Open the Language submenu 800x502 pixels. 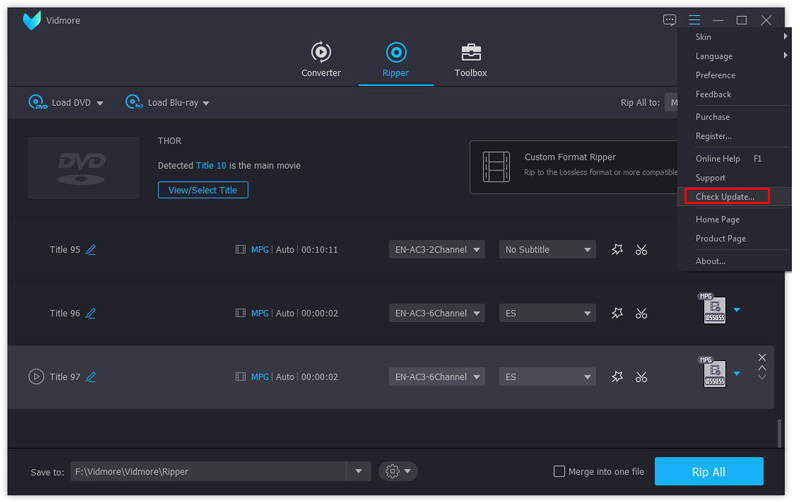pos(714,56)
